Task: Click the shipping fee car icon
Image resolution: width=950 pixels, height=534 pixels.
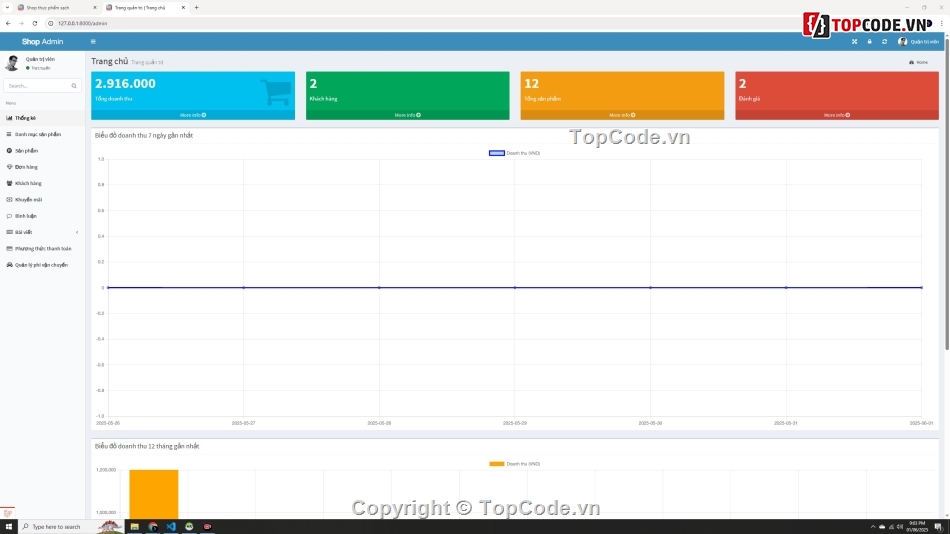Action: pyautogui.click(x=9, y=265)
